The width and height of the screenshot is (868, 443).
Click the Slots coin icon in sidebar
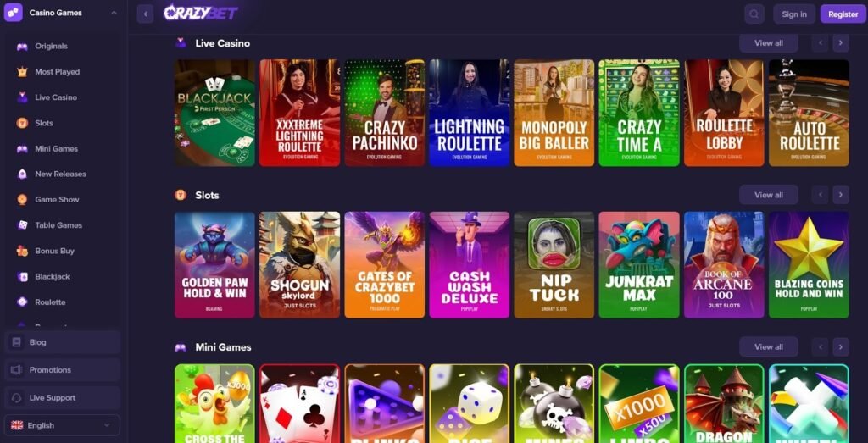pos(22,123)
